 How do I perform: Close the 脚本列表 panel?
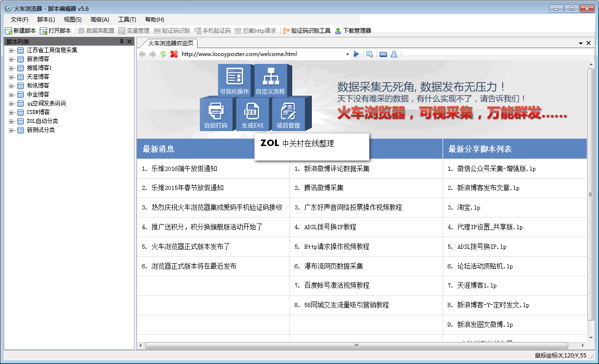(130, 42)
